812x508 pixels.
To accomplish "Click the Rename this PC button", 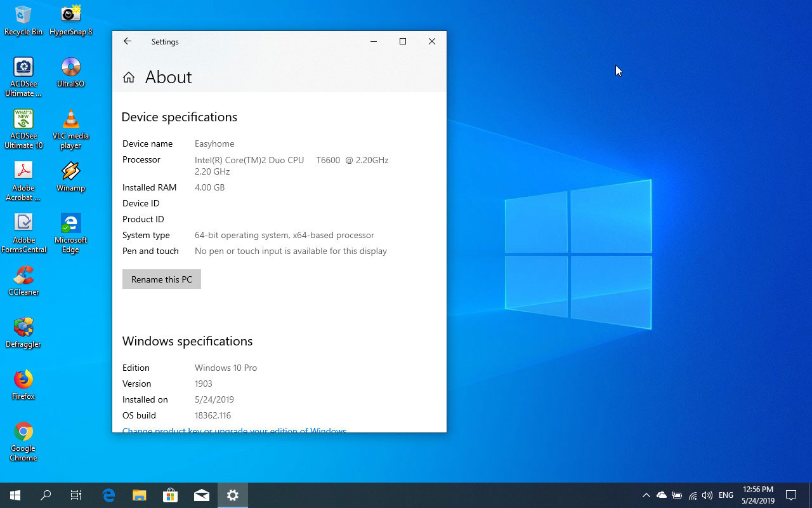I will point(161,279).
